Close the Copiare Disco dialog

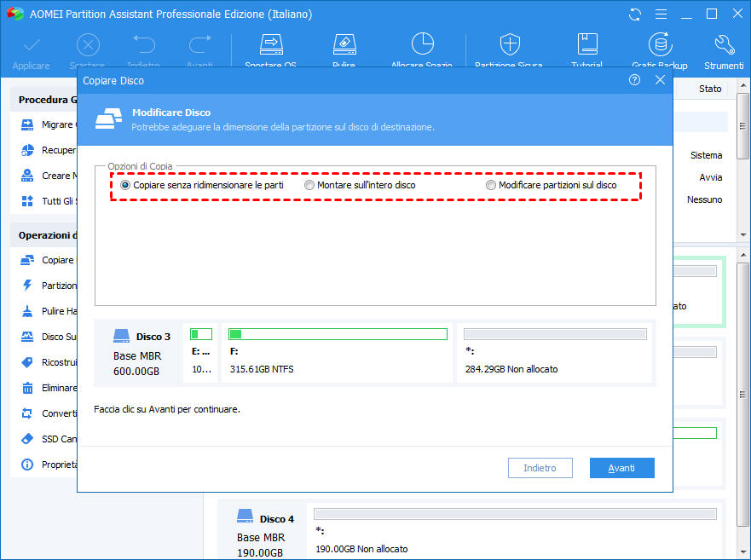660,80
